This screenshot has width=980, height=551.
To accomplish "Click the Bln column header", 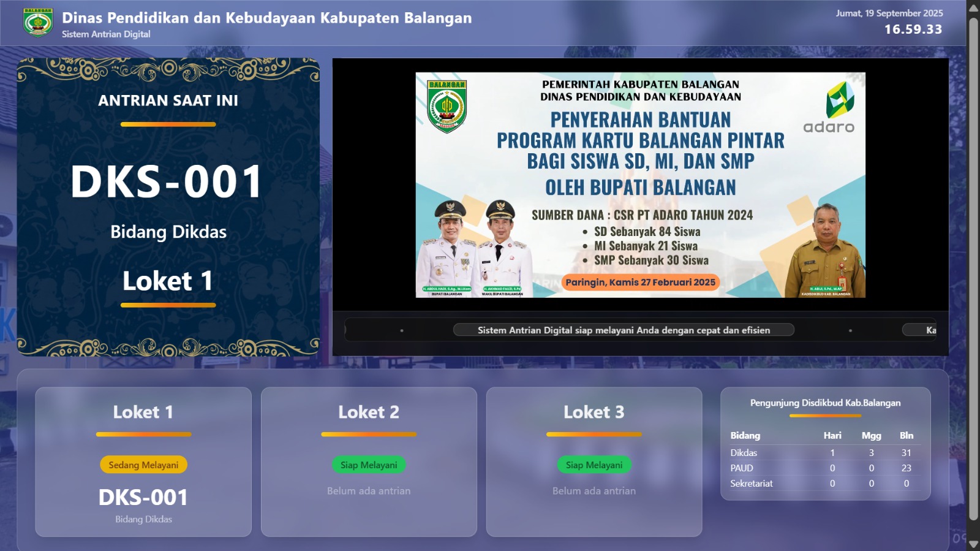I will pyautogui.click(x=906, y=436).
